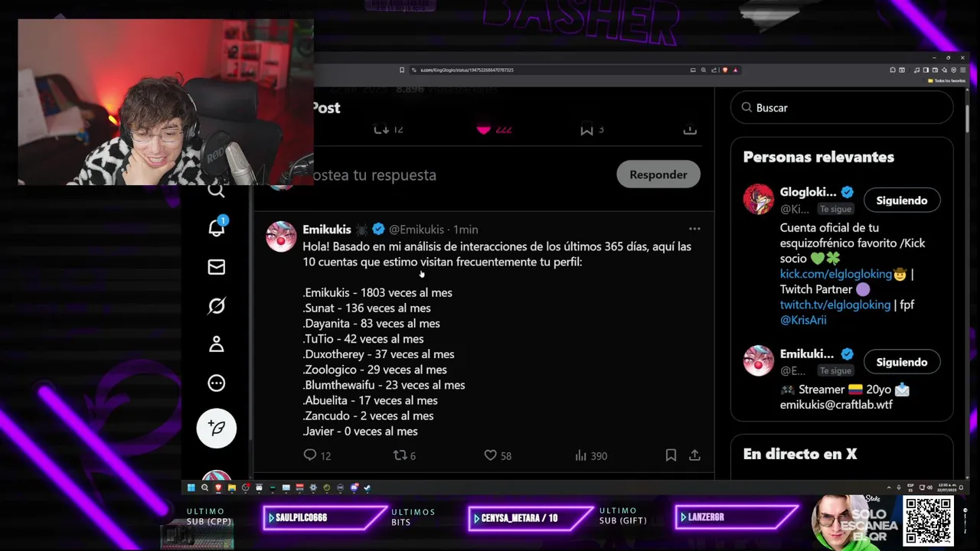Open share menu of the main post
The image size is (980, 551).
[690, 130]
